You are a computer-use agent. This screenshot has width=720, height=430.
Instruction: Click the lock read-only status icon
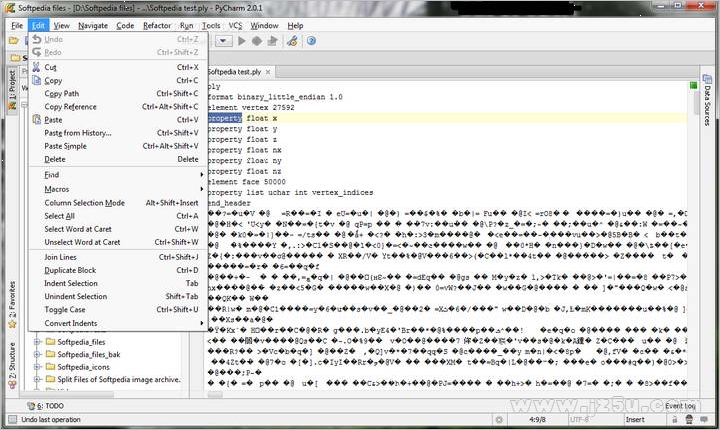pos(675,419)
